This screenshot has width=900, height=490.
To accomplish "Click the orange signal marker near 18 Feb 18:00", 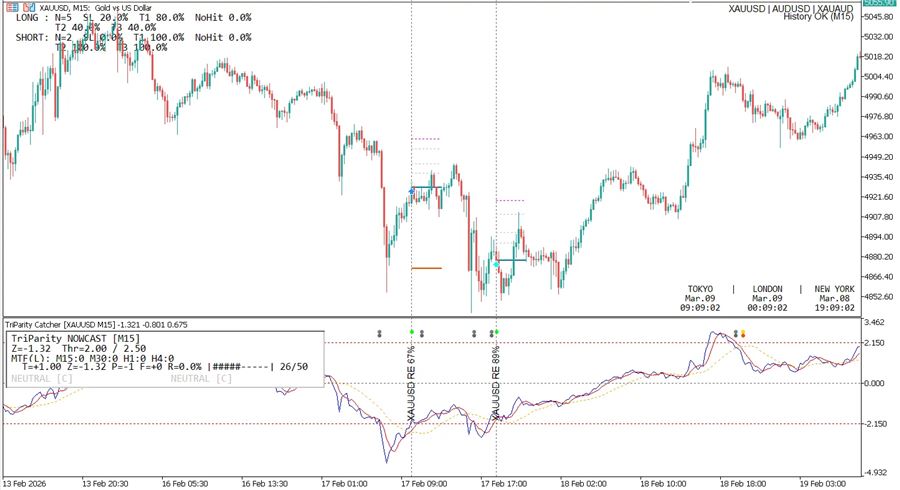I will (743, 333).
